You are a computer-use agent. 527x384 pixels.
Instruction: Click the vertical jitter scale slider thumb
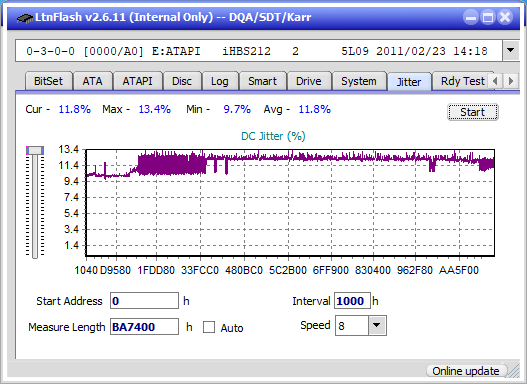click(x=35, y=150)
